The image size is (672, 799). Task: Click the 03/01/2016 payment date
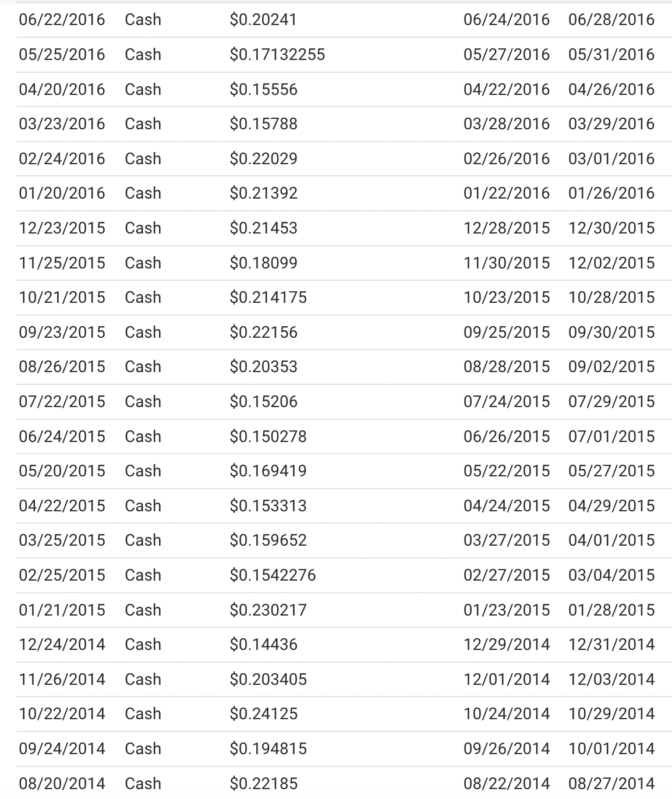tap(611, 159)
